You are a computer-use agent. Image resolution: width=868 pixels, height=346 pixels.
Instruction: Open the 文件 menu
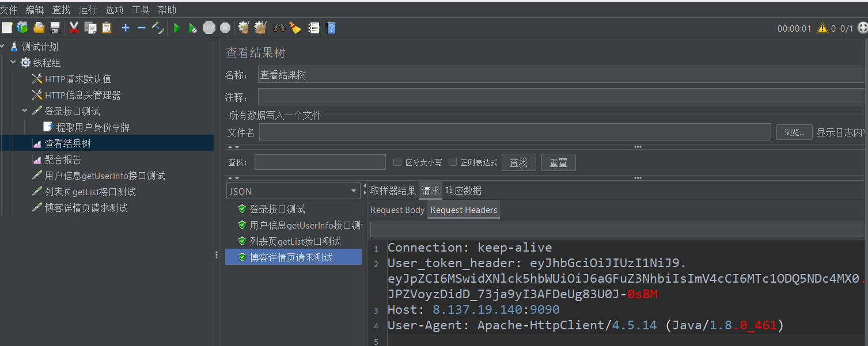click(9, 10)
